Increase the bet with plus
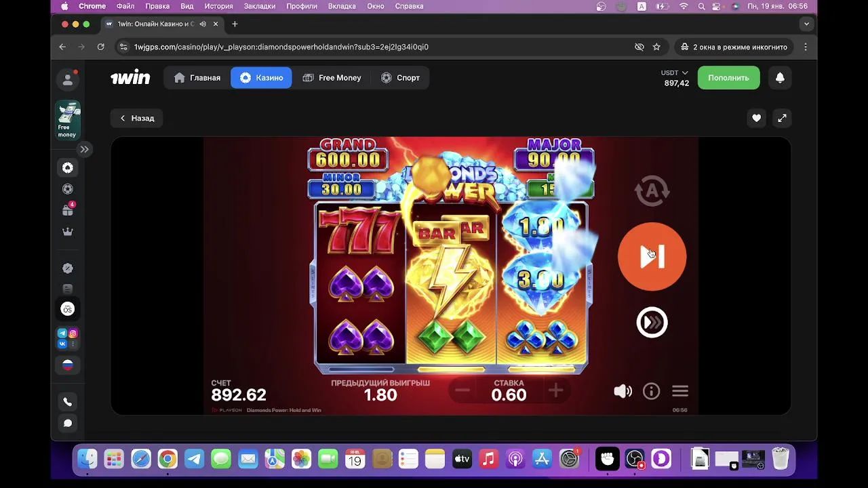This screenshot has width=868, height=488. coord(555,390)
